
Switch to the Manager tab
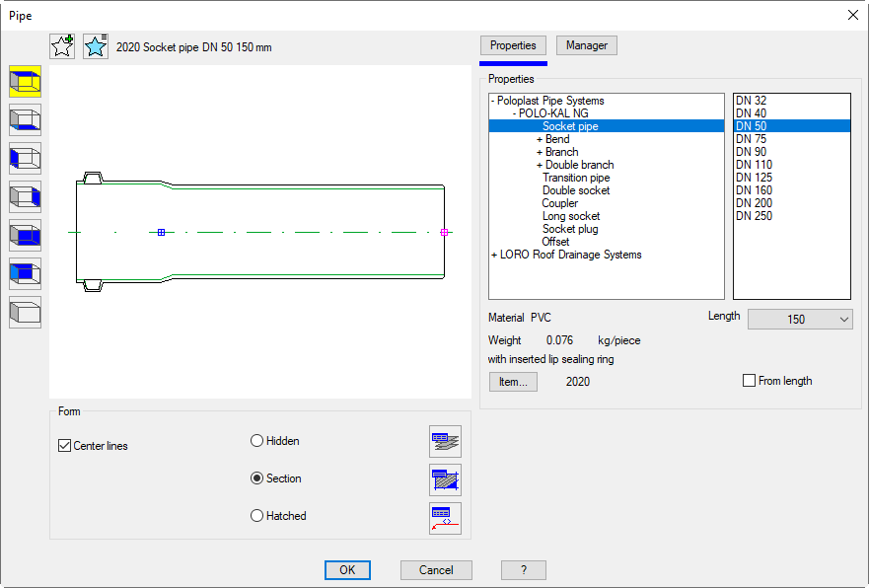click(x=587, y=45)
